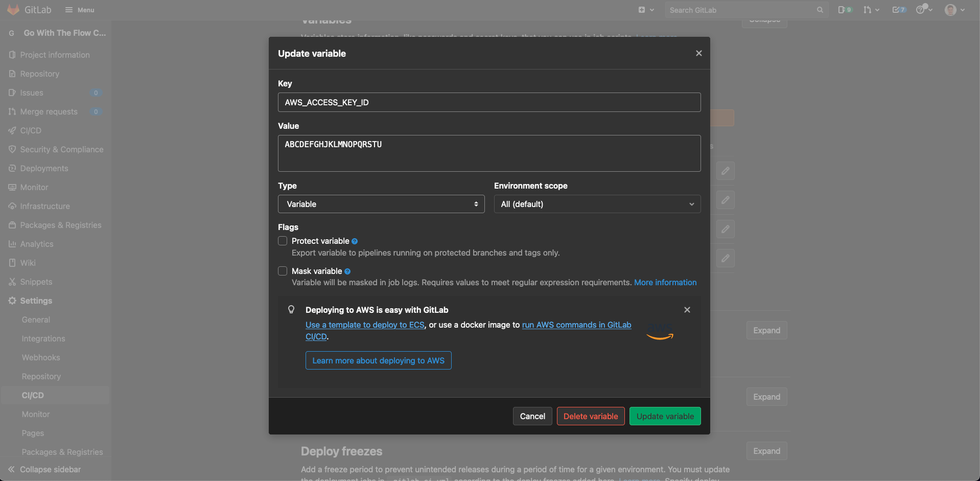Open the user avatar menu

coord(954,10)
